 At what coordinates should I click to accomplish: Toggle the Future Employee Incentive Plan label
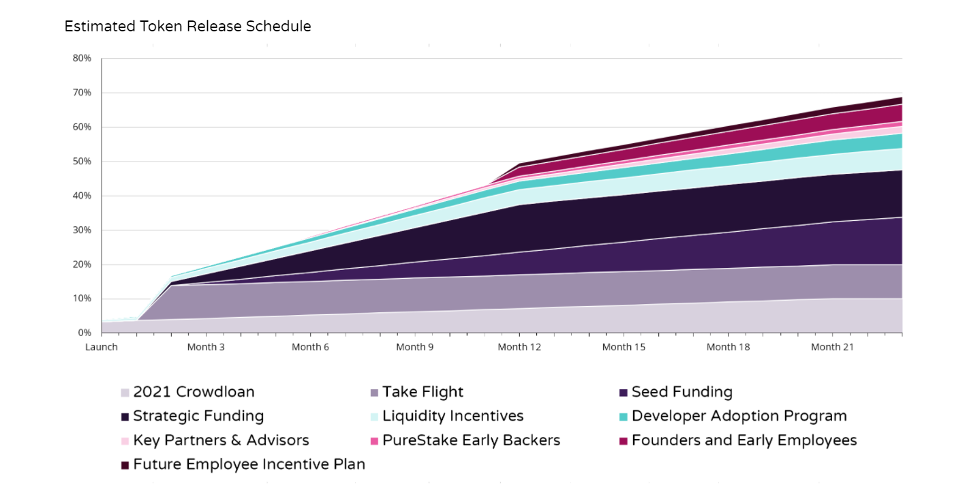[249, 464]
